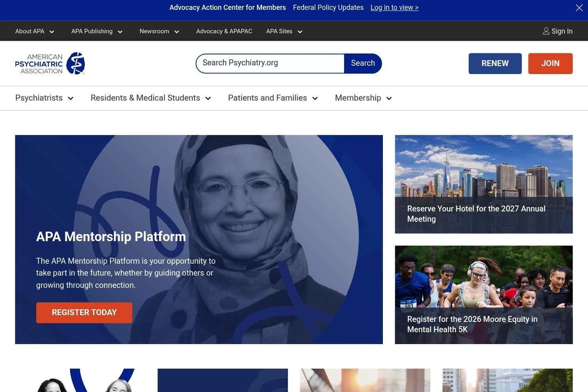This screenshot has width=588, height=392.
Task: Click the user profile icon beside Sign In
Action: point(546,31)
